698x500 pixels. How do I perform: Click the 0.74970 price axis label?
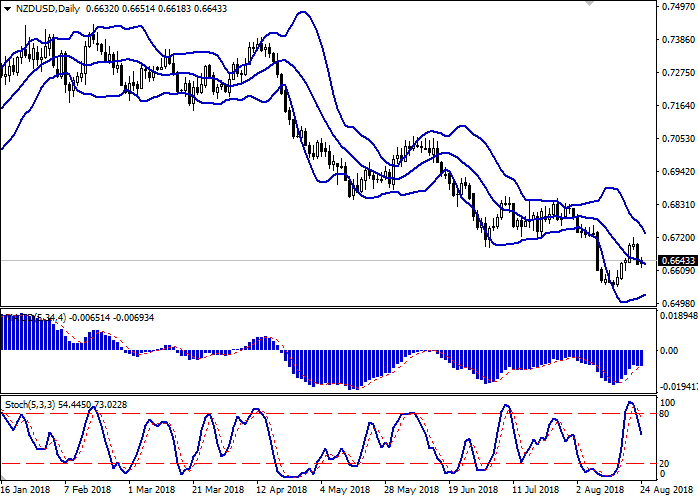click(x=677, y=7)
